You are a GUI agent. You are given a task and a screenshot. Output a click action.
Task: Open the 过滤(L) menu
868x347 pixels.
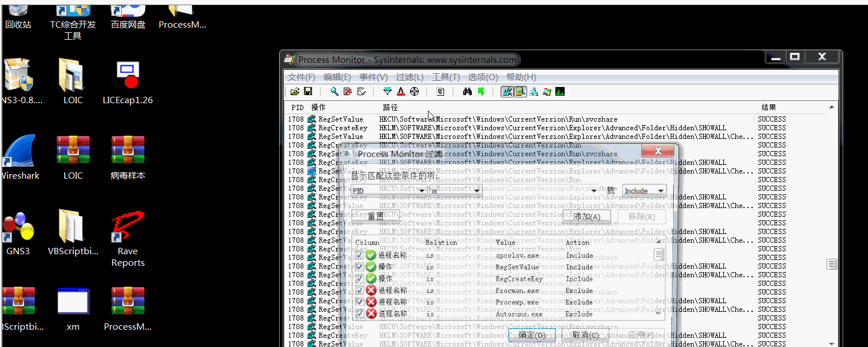(410, 77)
